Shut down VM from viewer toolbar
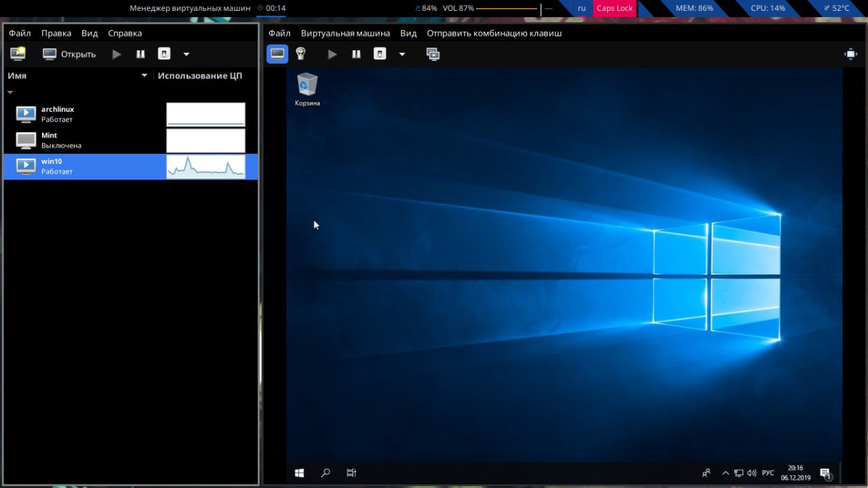The image size is (868, 488). (x=380, y=54)
